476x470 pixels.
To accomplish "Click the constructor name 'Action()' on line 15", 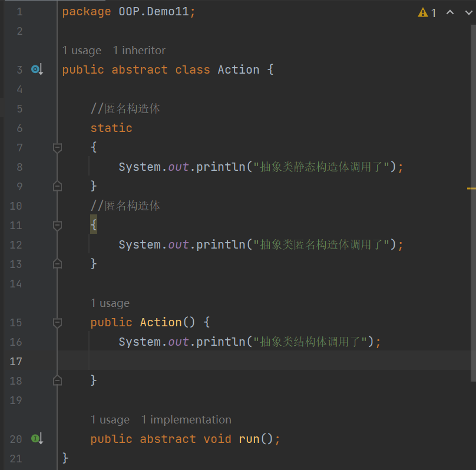I will click(x=167, y=322).
